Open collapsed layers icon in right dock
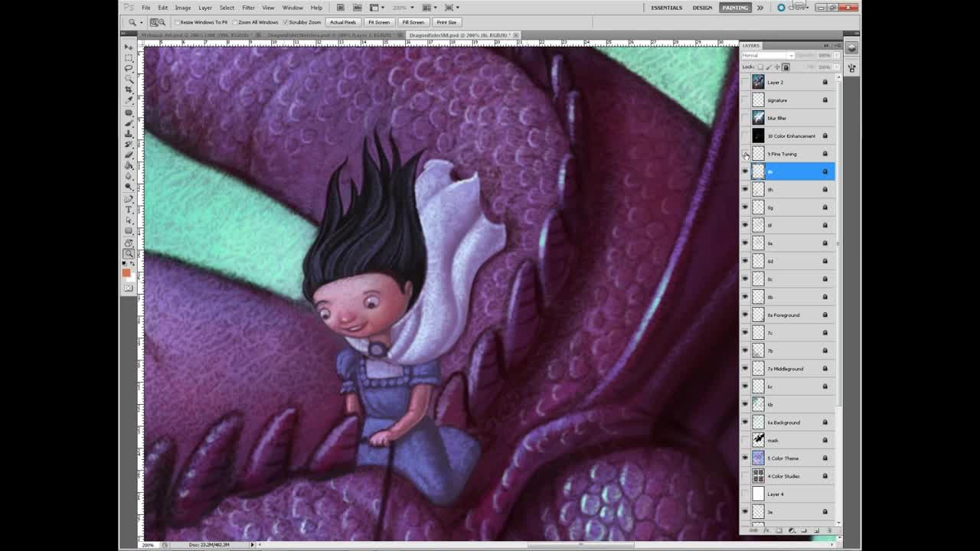 point(851,47)
